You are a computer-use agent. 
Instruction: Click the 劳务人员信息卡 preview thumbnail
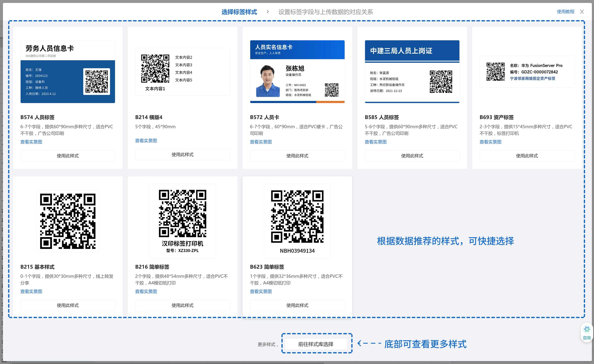(68, 71)
